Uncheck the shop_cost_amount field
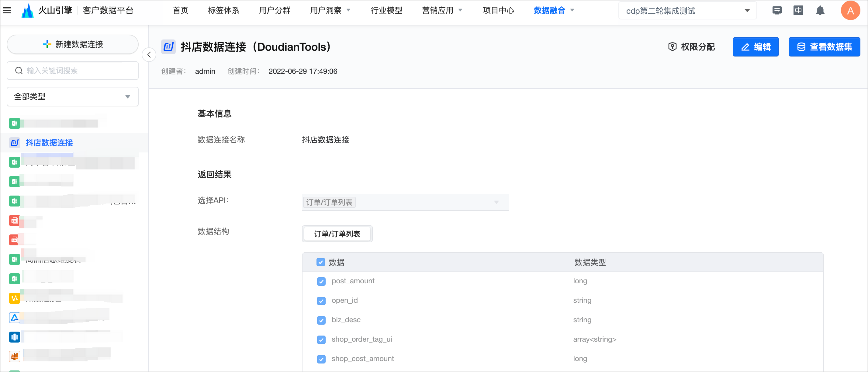 pos(321,359)
